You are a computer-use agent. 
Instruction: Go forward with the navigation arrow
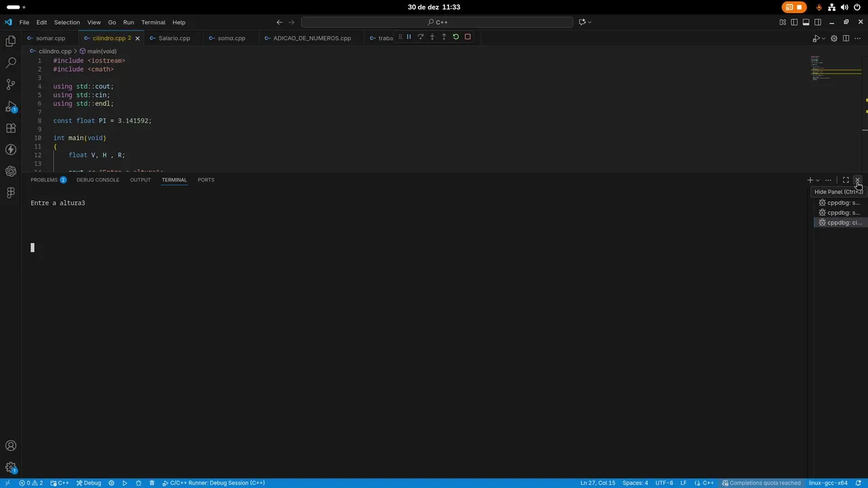(292, 22)
